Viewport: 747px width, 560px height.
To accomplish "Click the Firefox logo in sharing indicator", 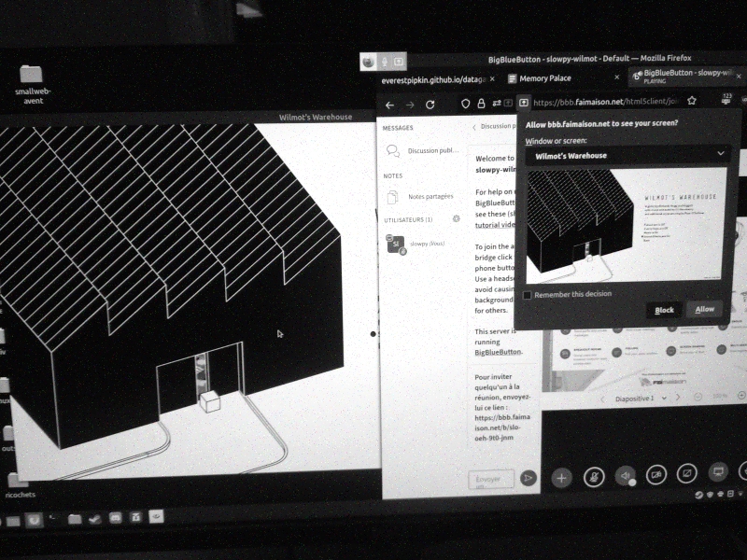I will coord(368,62).
